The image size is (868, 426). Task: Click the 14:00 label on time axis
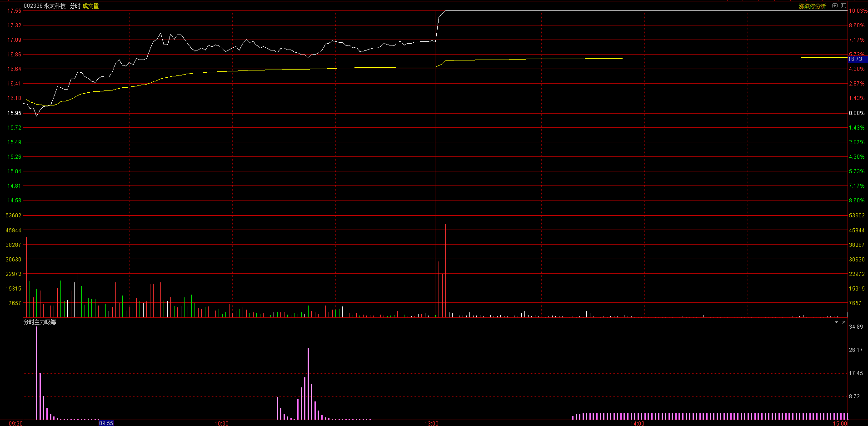[x=637, y=423]
